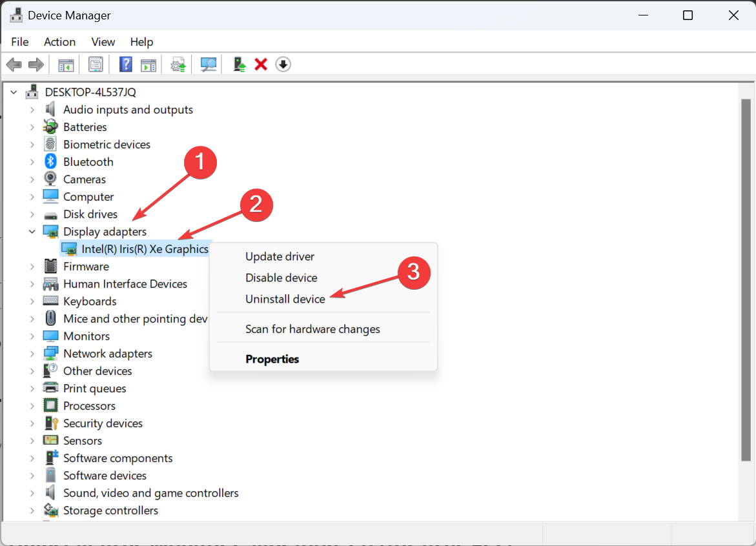This screenshot has width=756, height=546.
Task: Click the Audio inputs and outputs speaker icon
Action: tap(50, 109)
